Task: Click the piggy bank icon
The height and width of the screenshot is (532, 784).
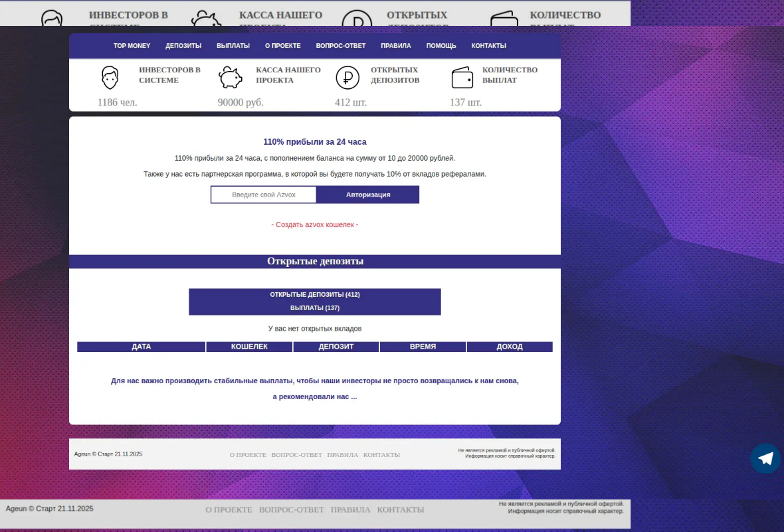Action: 231,78
